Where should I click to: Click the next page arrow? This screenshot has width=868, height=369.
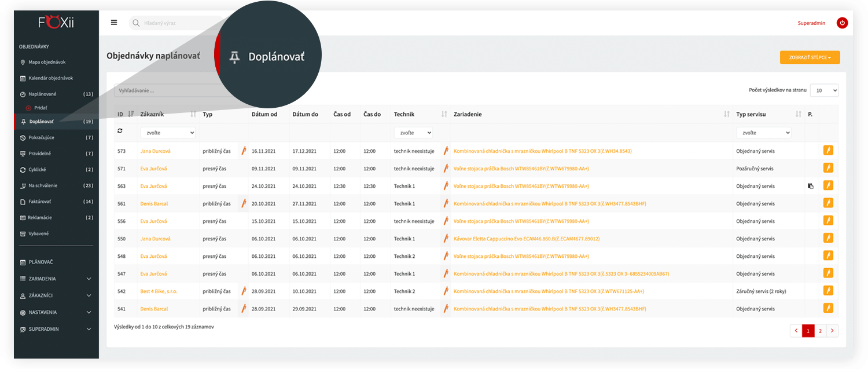(x=832, y=331)
